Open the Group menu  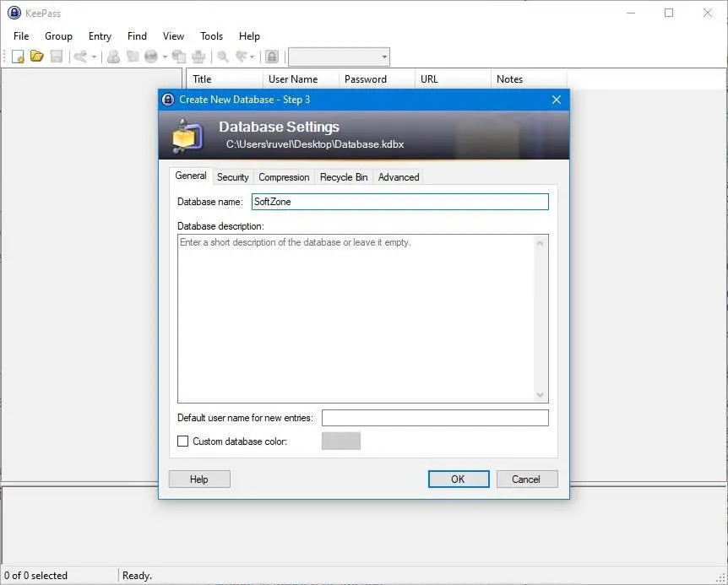point(58,36)
